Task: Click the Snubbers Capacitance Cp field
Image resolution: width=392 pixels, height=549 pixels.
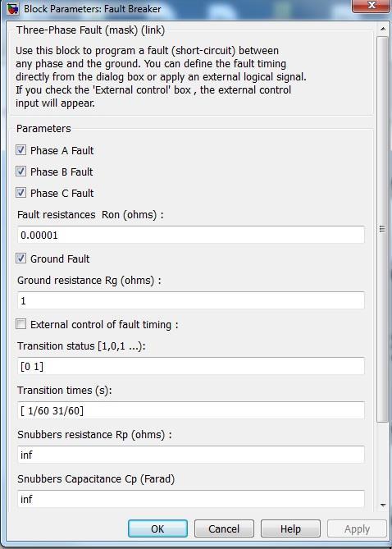Action: point(191,499)
